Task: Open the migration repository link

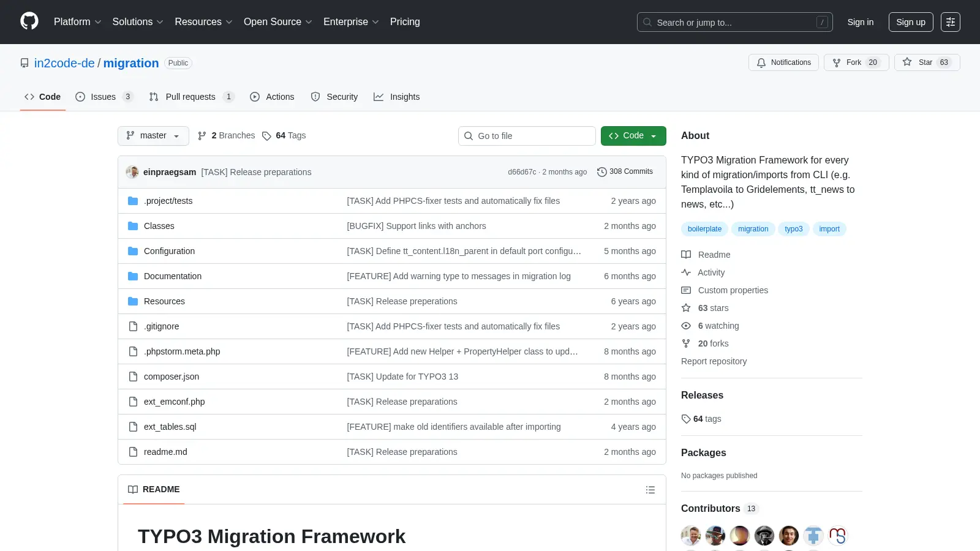Action: pos(131,63)
